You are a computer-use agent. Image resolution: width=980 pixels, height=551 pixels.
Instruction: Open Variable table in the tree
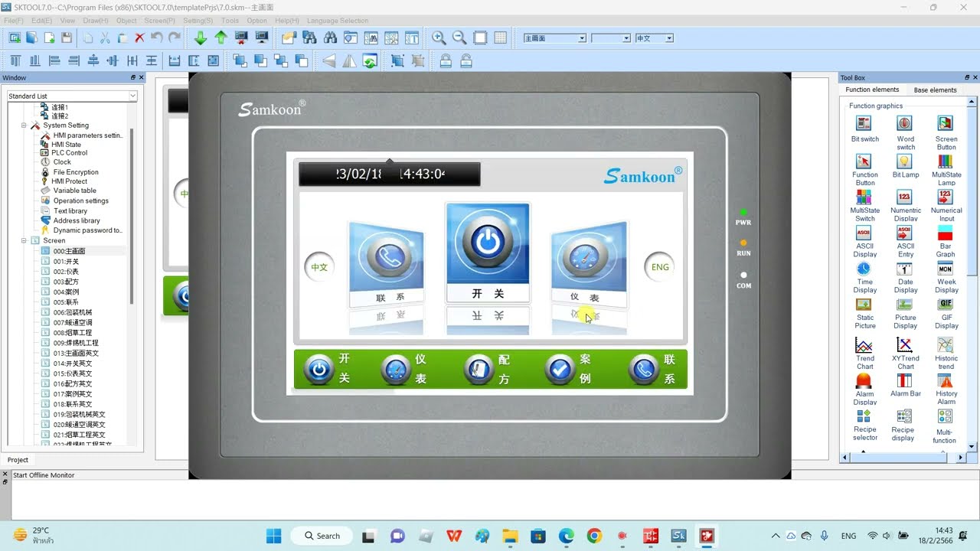(74, 191)
